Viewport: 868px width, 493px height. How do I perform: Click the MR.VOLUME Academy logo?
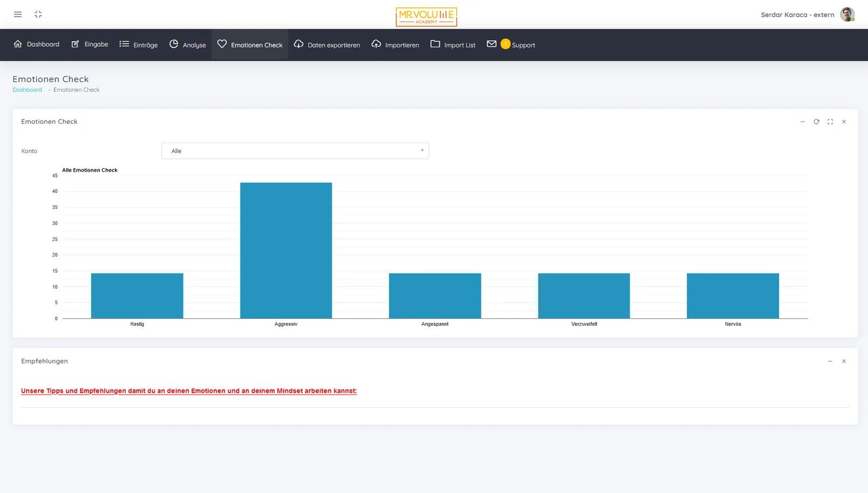[426, 17]
